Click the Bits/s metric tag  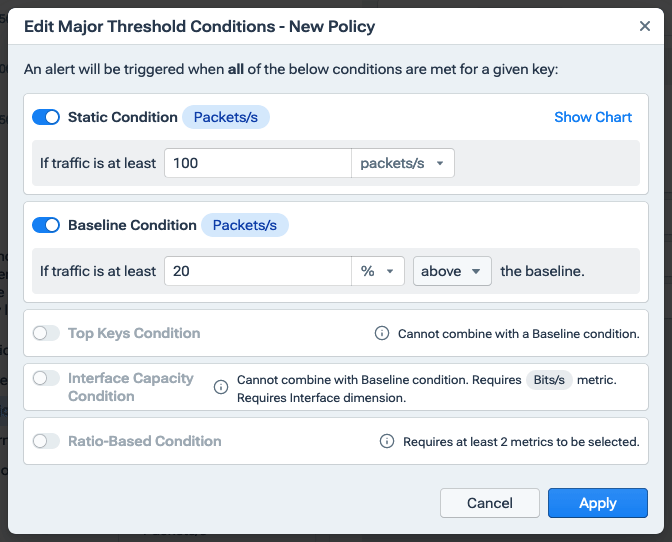click(550, 380)
